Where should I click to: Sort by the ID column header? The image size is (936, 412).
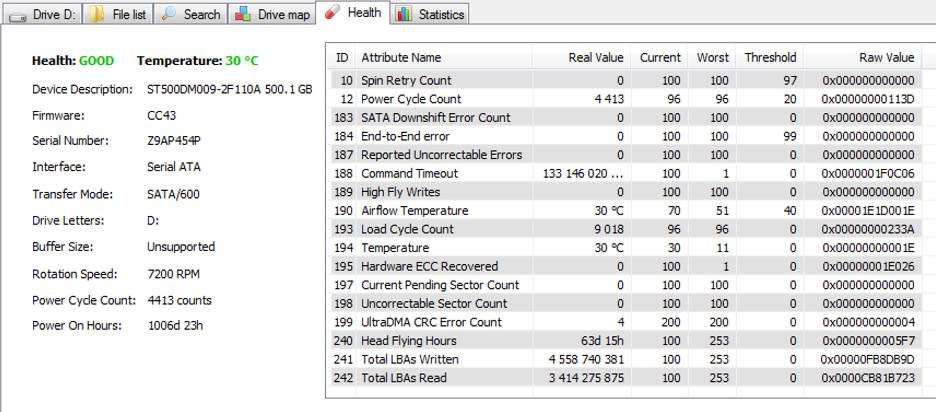coord(343,57)
